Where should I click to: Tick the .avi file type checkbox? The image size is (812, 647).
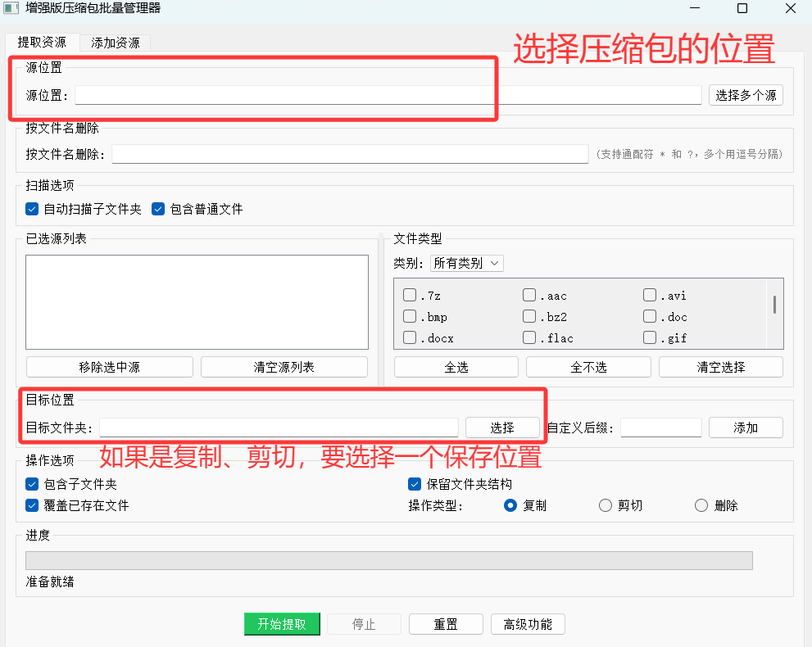(x=650, y=296)
